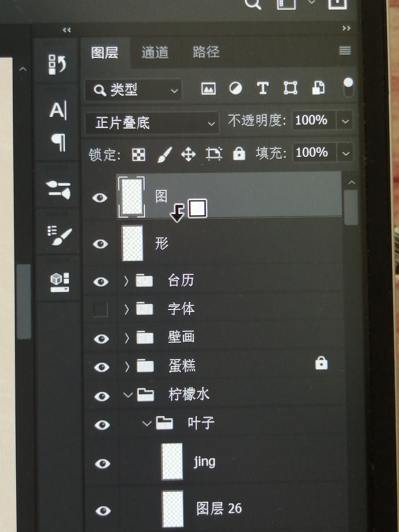Viewport: 399px width, 532px height.
Task: Click the canvas scroll-up arrow
Action: (x=23, y=69)
